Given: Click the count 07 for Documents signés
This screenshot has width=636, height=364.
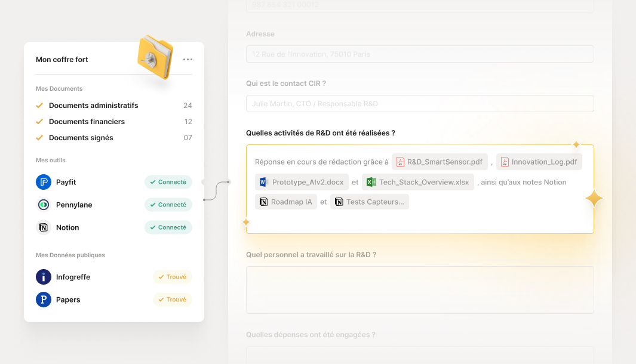Looking at the screenshot, I should coord(188,138).
